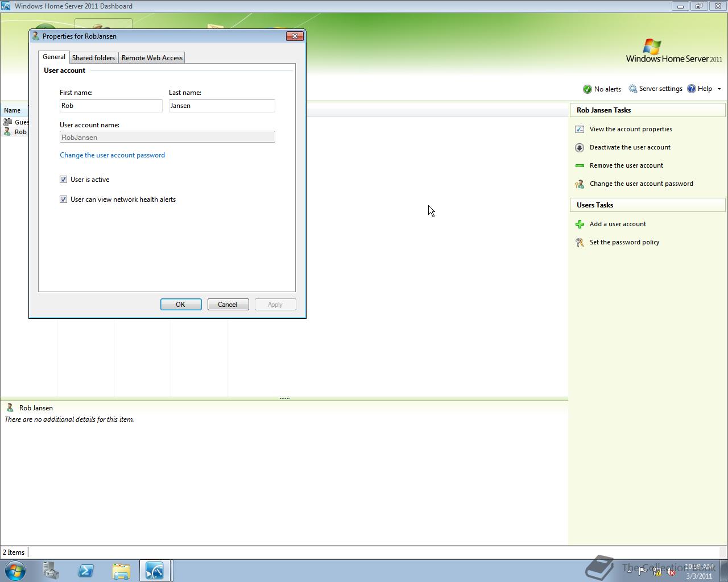Cancel the Properties for RobJansen dialog
Image resolution: width=728 pixels, height=582 pixels.
pos(228,304)
